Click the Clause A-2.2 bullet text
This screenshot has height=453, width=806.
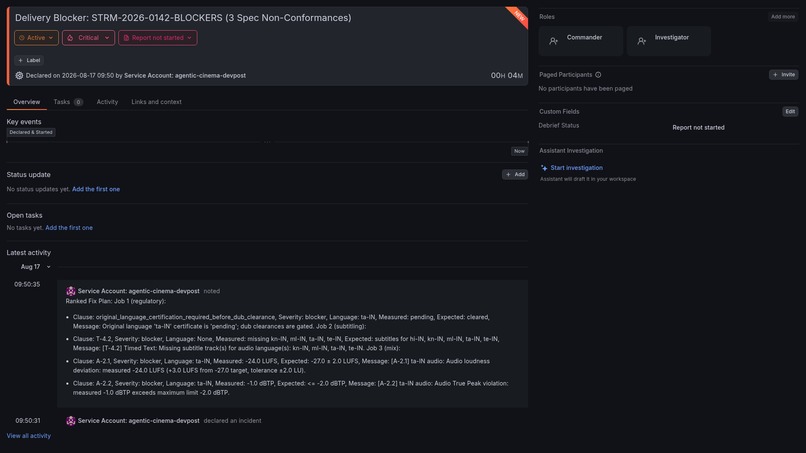click(290, 388)
